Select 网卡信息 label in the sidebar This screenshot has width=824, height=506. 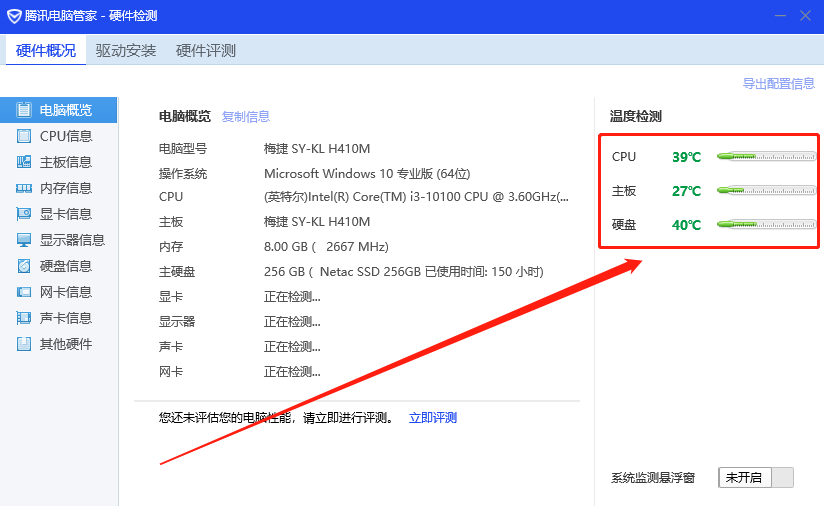tap(66, 292)
